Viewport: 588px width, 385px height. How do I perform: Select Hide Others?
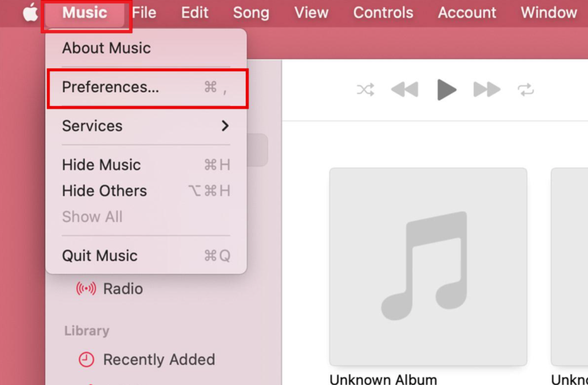pos(104,191)
